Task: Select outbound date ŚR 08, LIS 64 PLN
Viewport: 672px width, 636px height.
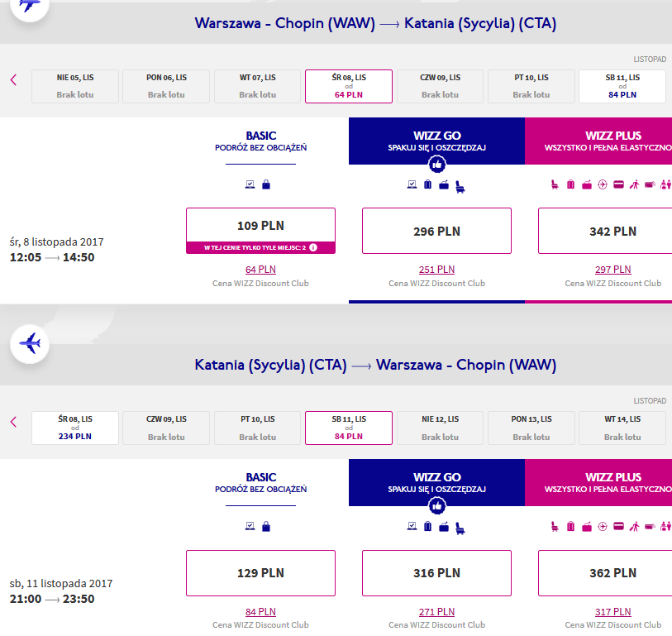Action: (349, 86)
